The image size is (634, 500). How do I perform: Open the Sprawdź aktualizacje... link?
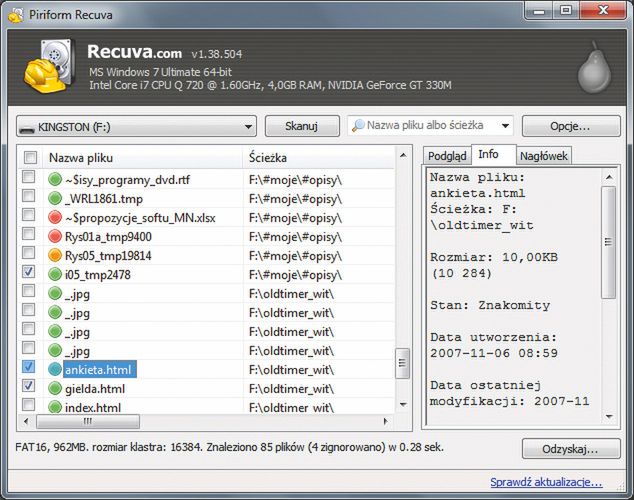pos(546,482)
